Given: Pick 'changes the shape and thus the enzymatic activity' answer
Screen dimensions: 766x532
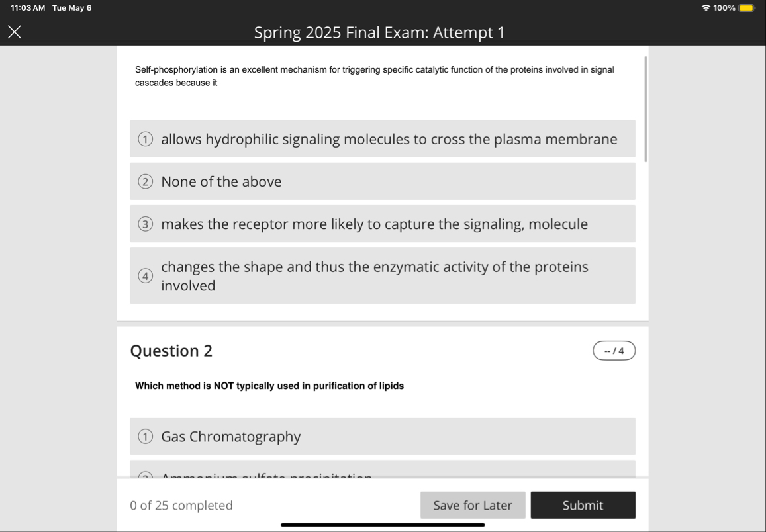Looking at the screenshot, I should (383, 275).
